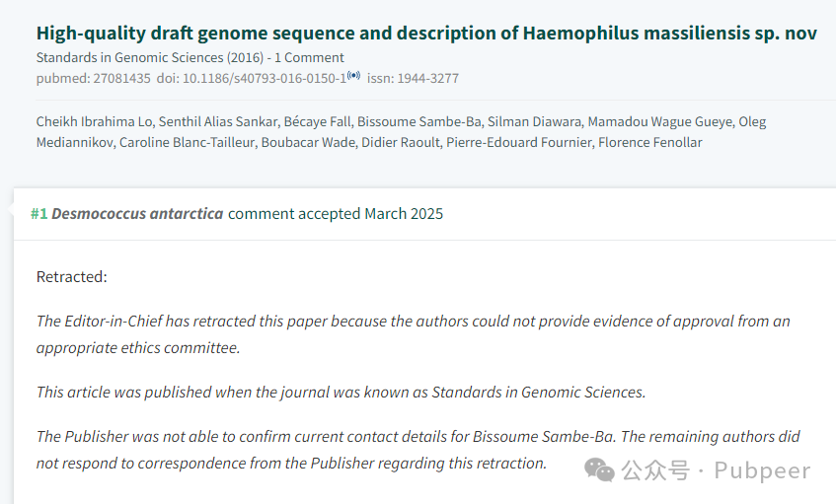Select author Didier Raoult
Viewport: 836px width, 504px height.
(x=401, y=143)
